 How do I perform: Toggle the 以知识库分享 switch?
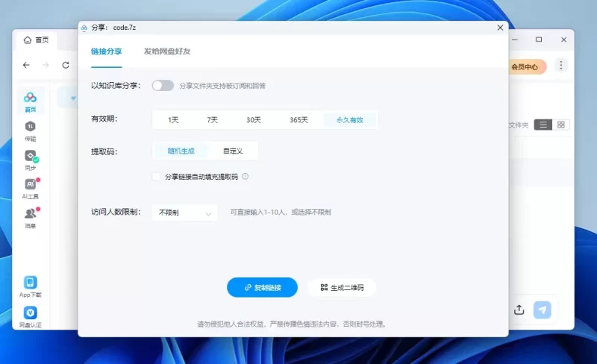click(163, 85)
